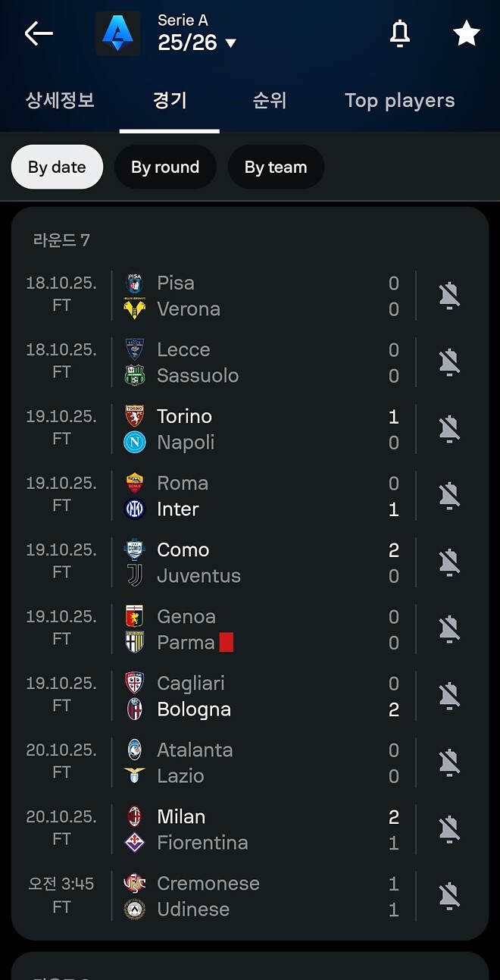
Task: Tap the Serie A league logo
Action: pos(117,33)
